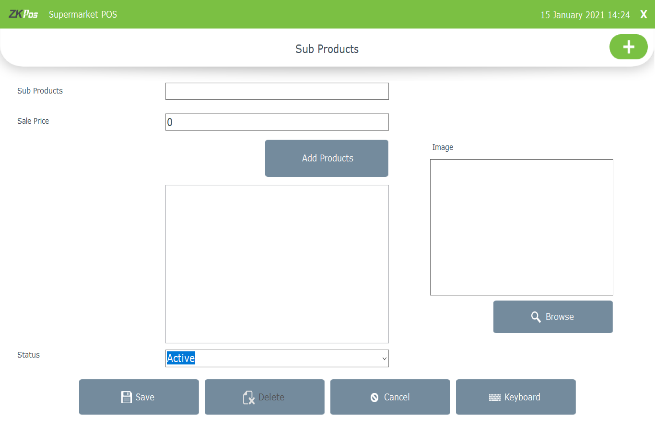Click the Sale Price input field

pyautogui.click(x=277, y=122)
